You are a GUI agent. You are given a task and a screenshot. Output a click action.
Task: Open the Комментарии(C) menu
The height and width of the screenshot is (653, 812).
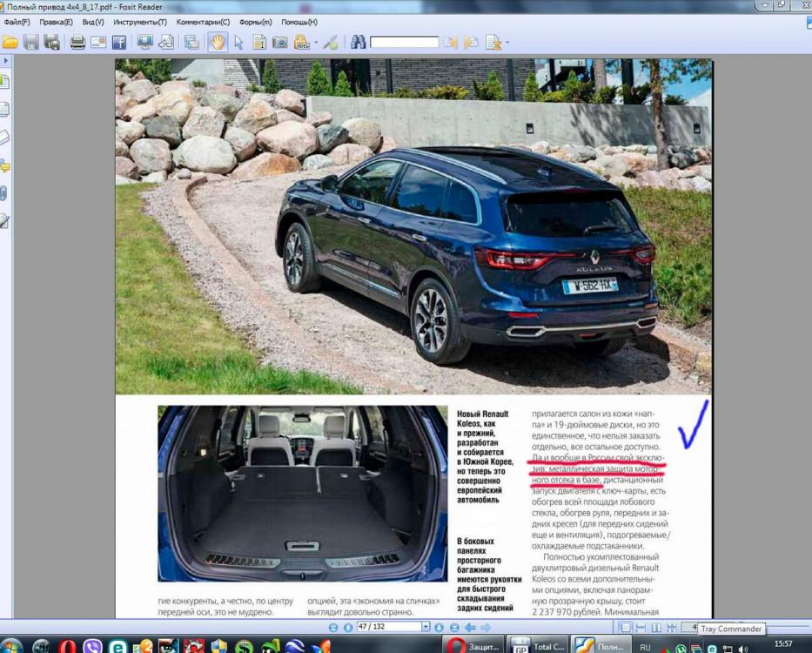203,23
